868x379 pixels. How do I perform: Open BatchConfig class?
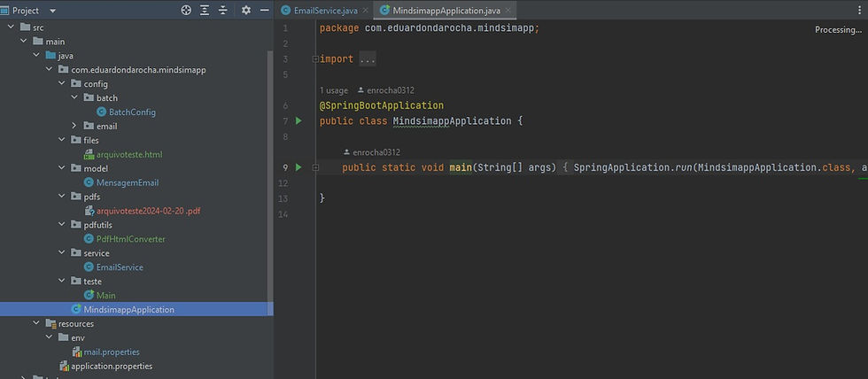coord(132,112)
